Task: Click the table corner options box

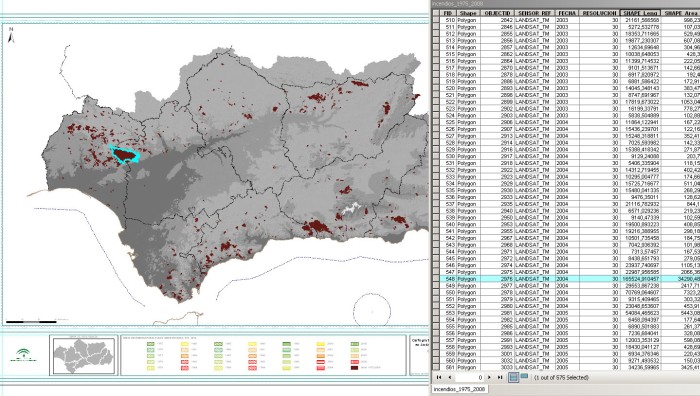Action: click(436, 13)
